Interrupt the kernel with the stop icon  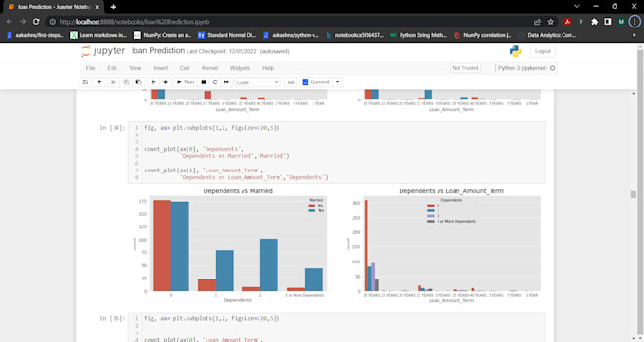click(x=204, y=82)
